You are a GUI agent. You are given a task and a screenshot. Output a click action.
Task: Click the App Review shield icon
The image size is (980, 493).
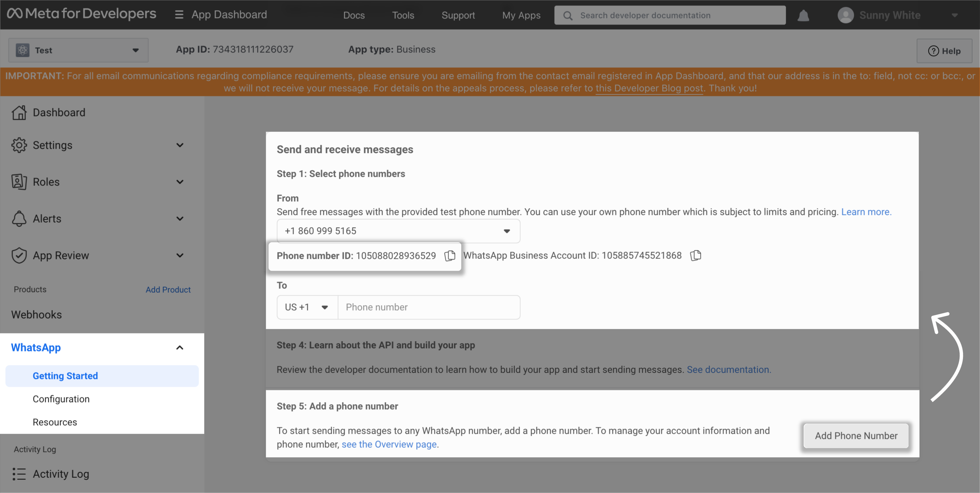pyautogui.click(x=19, y=256)
